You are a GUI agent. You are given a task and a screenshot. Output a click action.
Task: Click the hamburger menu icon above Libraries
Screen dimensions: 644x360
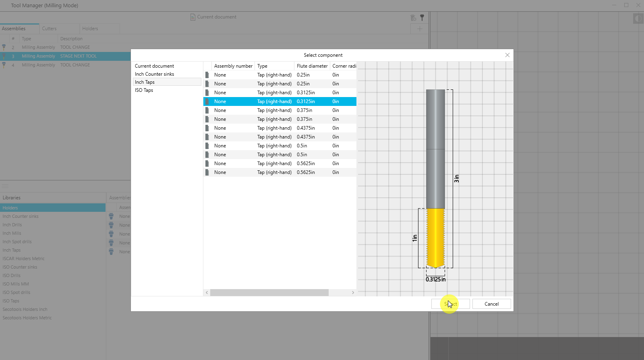[5, 186]
